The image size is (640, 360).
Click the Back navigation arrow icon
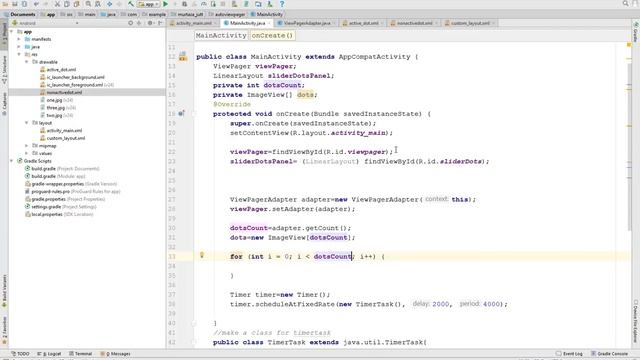point(109,4)
